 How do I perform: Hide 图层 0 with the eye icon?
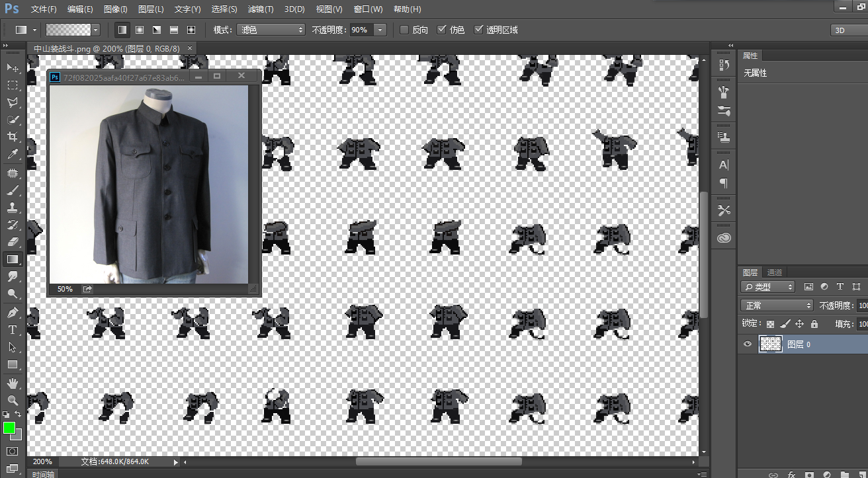click(748, 344)
